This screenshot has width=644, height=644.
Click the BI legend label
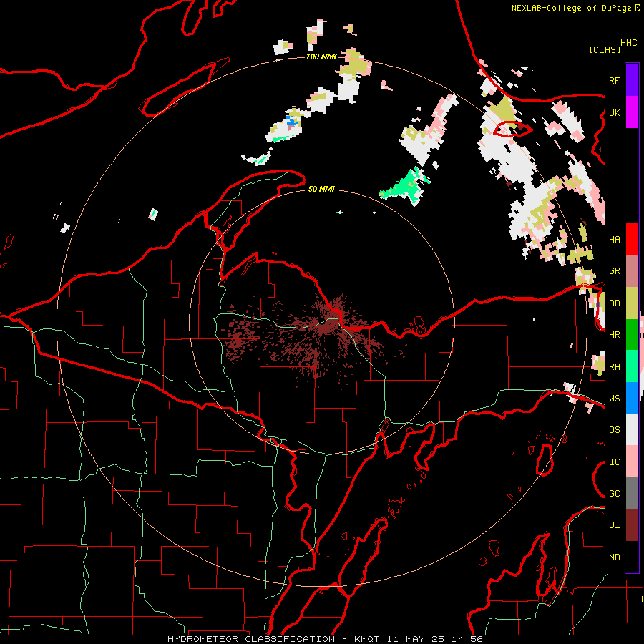coord(614,525)
